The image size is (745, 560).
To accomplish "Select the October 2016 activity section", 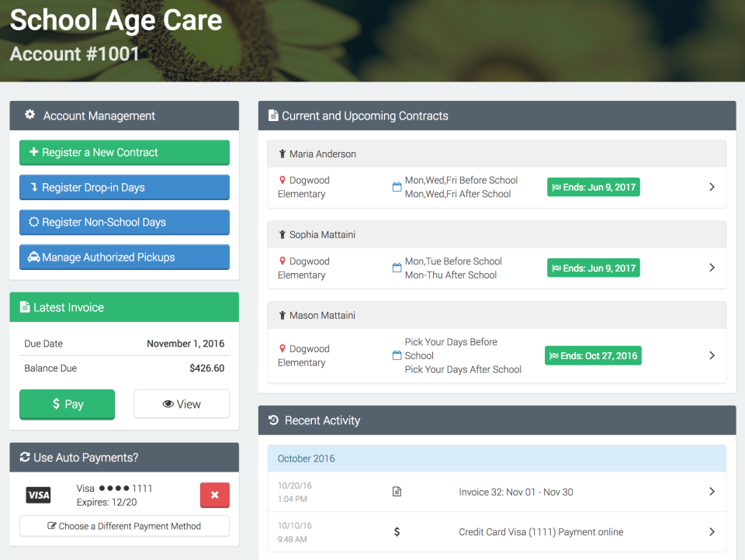I will tap(306, 458).
